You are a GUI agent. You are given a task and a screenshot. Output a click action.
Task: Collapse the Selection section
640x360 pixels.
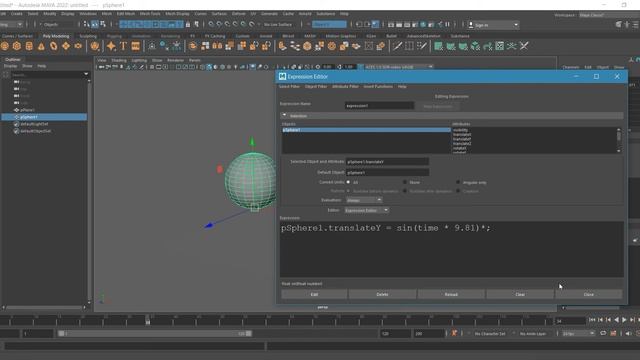pos(284,116)
